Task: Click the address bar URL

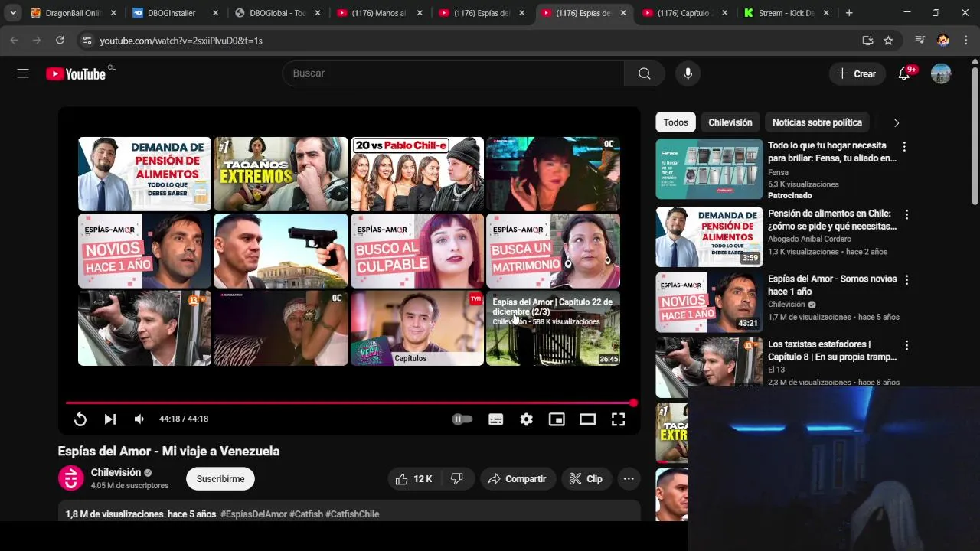Action: (181, 41)
